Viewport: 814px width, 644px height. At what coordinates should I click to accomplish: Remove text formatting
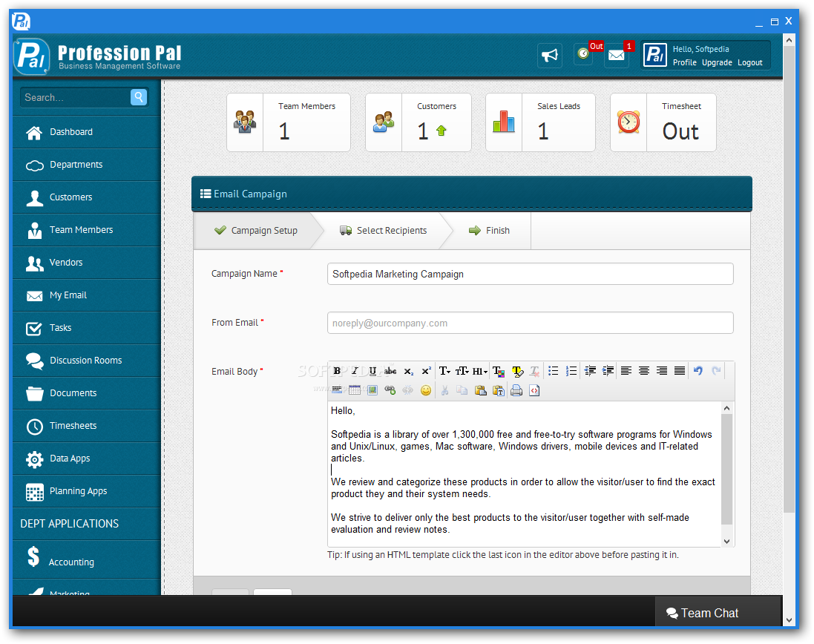[x=535, y=371]
